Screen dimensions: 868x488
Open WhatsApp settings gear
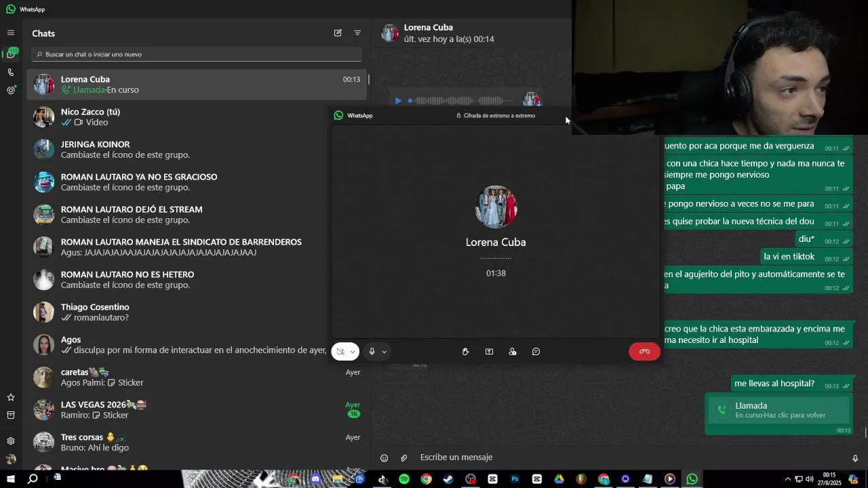click(10, 441)
